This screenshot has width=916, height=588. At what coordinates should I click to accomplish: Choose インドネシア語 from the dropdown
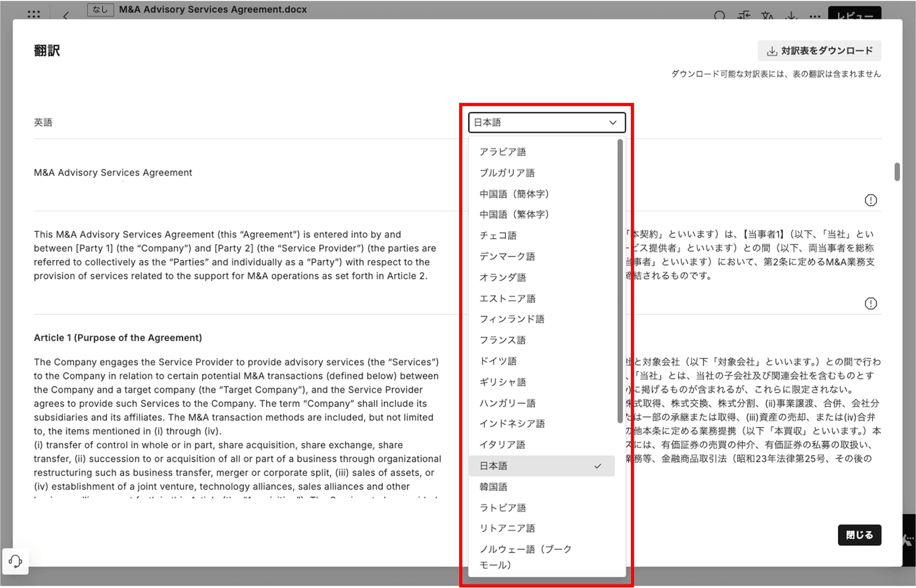(512, 424)
